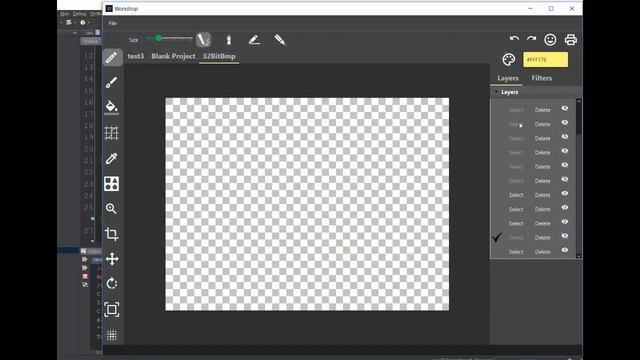Select the Move tool
This screenshot has width=640, height=360.
pyautogui.click(x=112, y=259)
